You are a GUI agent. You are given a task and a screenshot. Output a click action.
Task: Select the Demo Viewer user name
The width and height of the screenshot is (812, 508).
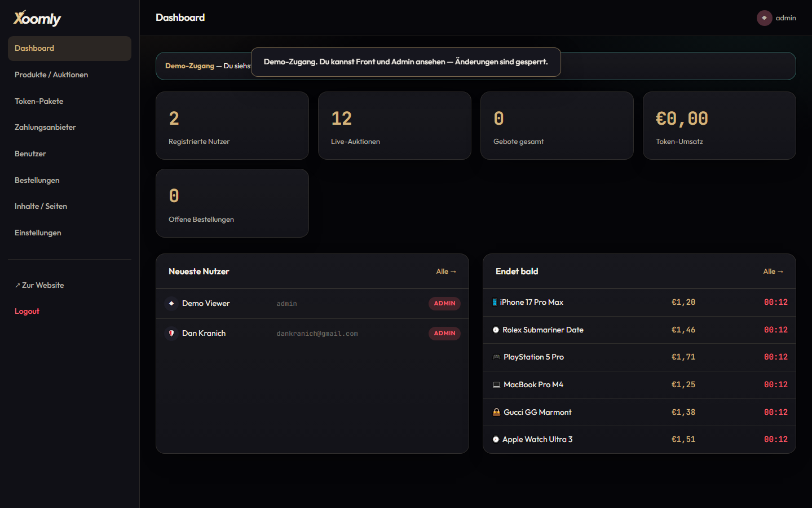click(206, 304)
